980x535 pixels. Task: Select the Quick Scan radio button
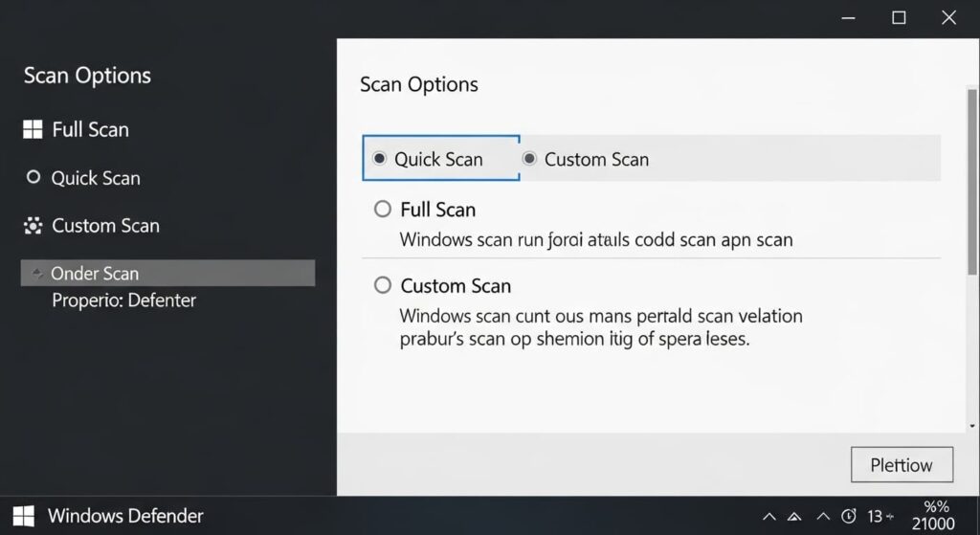379,158
